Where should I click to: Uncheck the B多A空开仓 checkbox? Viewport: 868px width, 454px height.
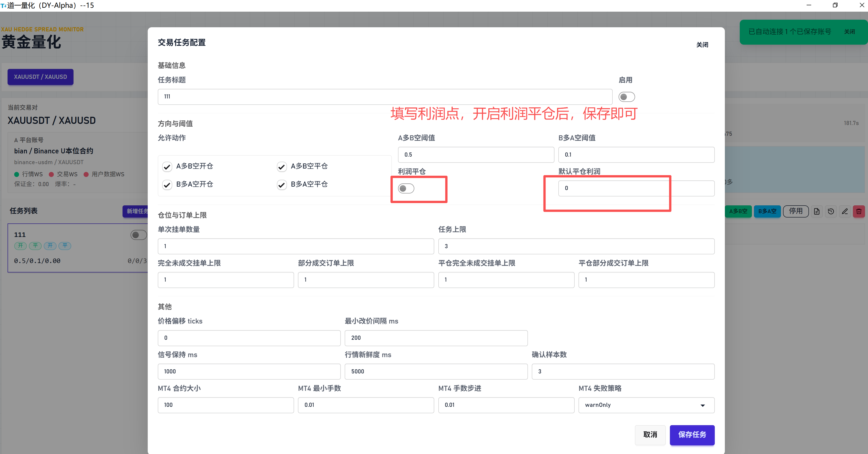coord(167,185)
